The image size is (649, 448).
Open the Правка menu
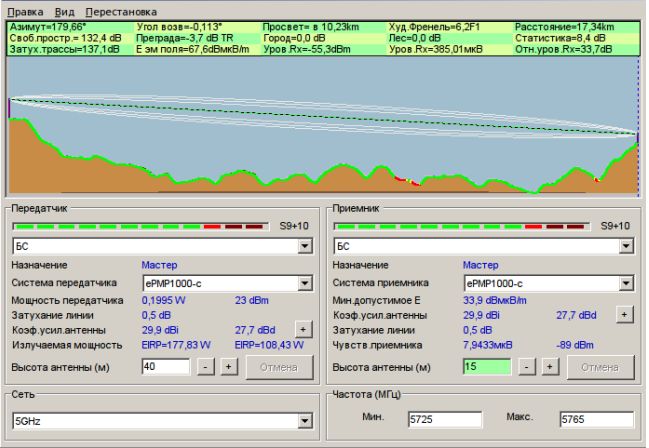[x=24, y=10]
